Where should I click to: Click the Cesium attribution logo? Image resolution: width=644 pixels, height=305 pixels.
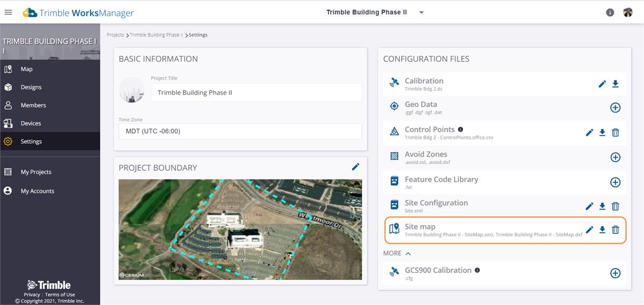point(131,275)
